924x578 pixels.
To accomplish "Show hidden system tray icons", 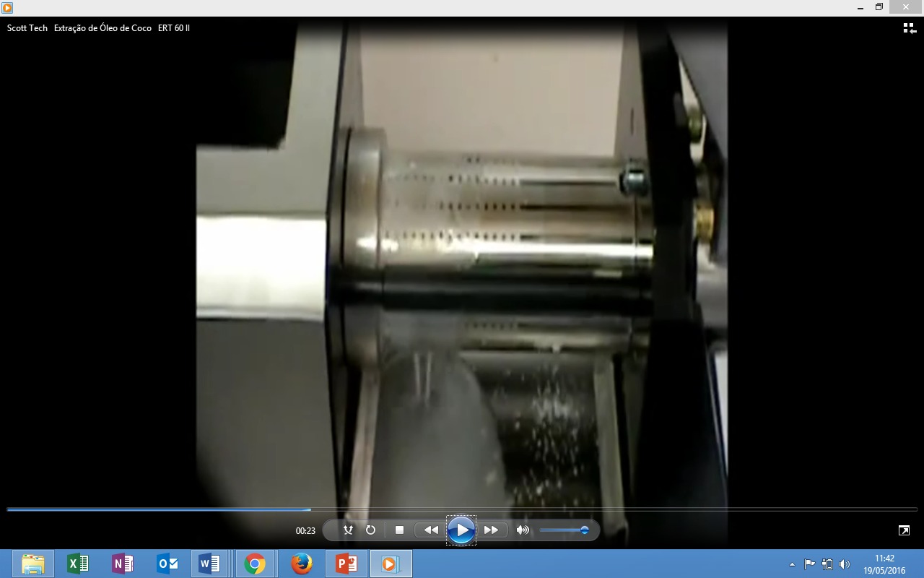I will pyautogui.click(x=792, y=564).
